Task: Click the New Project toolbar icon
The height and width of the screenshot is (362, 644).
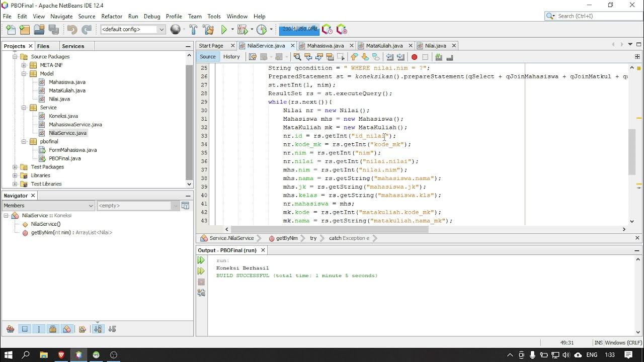Action: coord(25,30)
